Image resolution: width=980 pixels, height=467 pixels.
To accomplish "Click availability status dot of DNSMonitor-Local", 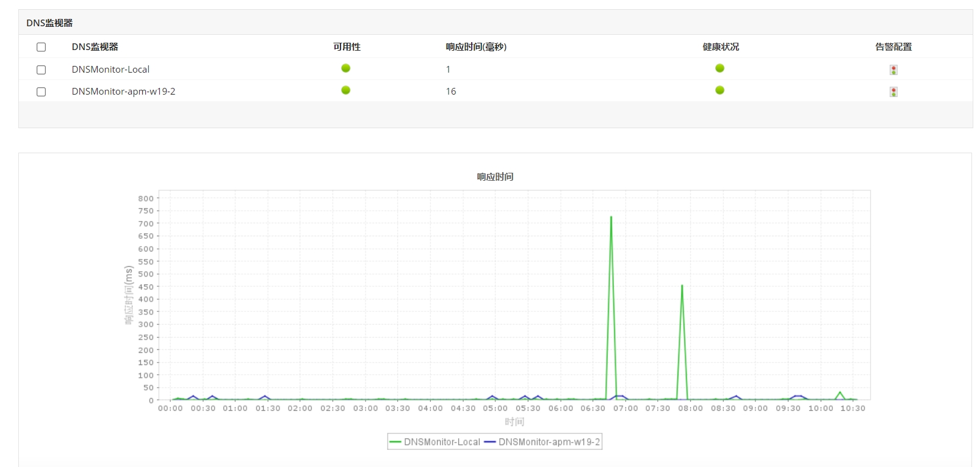I will click(346, 68).
